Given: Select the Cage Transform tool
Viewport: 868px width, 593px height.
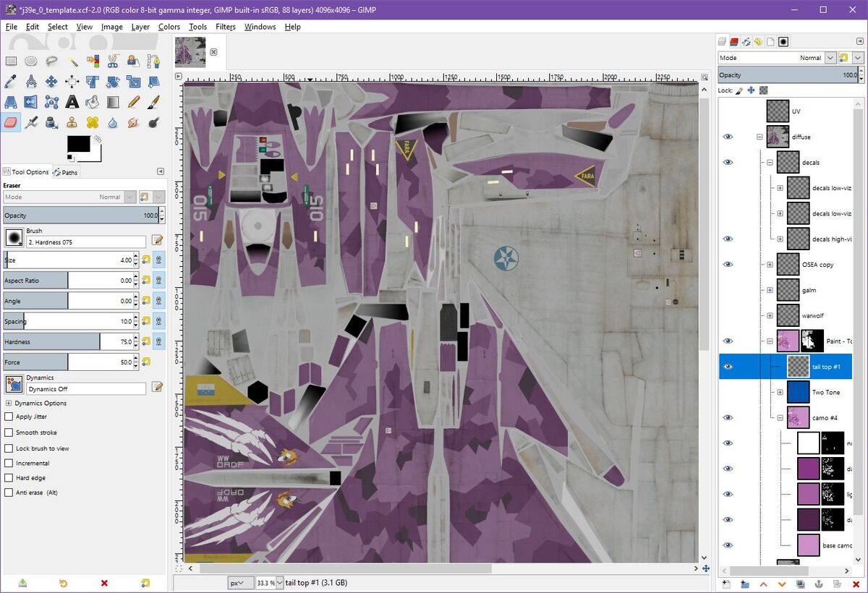Looking at the screenshot, I should [51, 102].
